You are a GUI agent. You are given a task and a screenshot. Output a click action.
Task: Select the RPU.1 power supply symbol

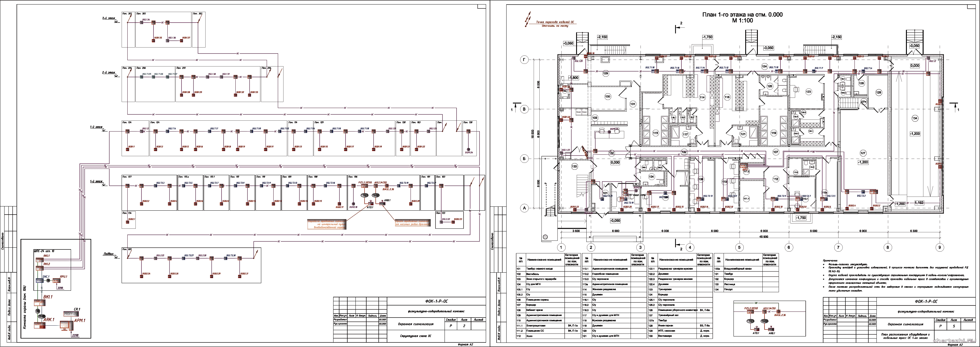click(x=57, y=281)
